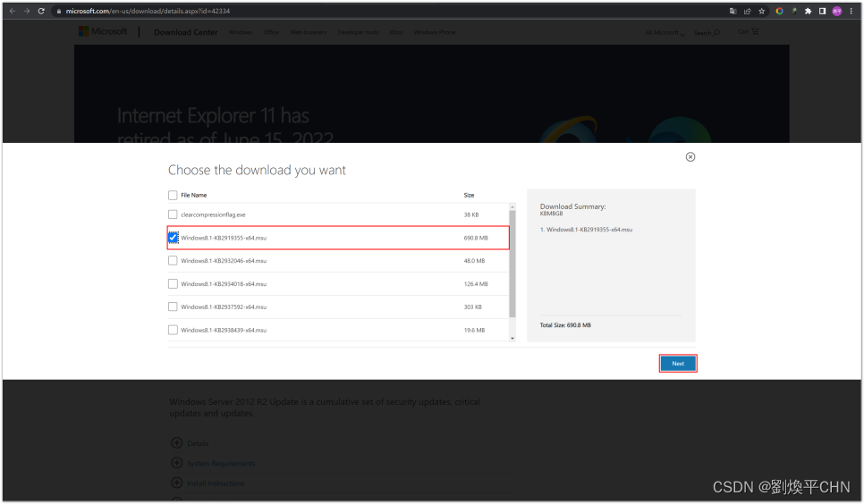
Task: Click summary entry 1. Windows8.1-KB2919355-x64.msu
Action: pos(587,230)
